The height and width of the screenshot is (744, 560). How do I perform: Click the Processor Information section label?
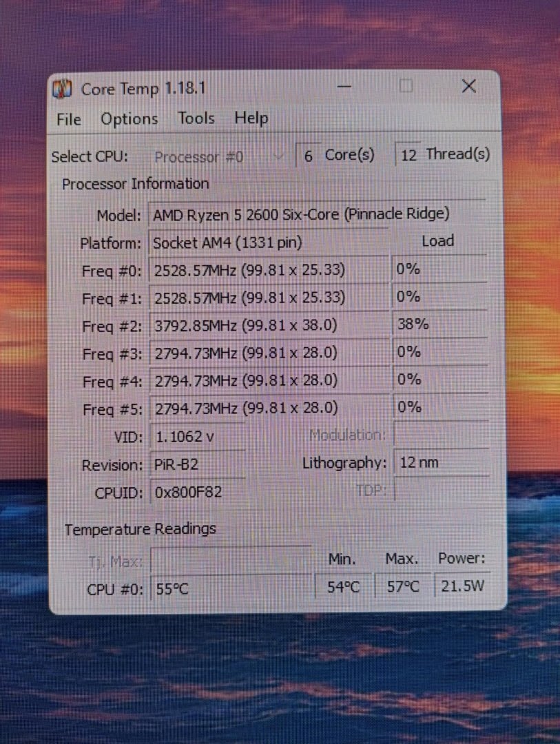135,184
